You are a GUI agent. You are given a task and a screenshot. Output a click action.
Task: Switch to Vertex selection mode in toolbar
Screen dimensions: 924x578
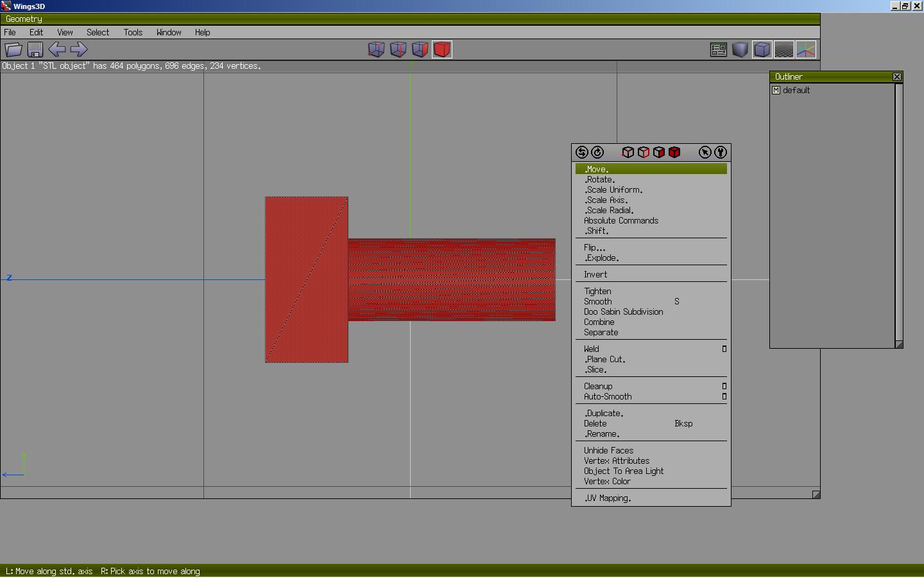click(x=377, y=49)
